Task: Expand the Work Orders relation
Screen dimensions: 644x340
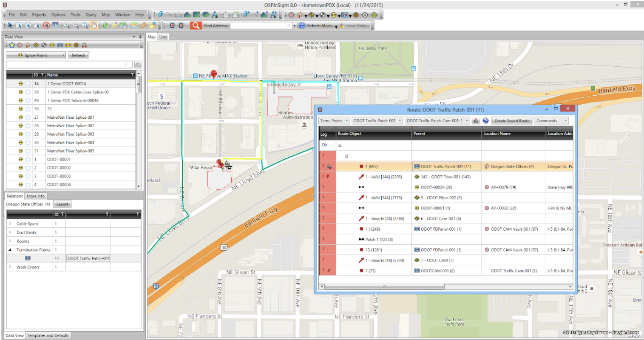Action: (x=10, y=267)
